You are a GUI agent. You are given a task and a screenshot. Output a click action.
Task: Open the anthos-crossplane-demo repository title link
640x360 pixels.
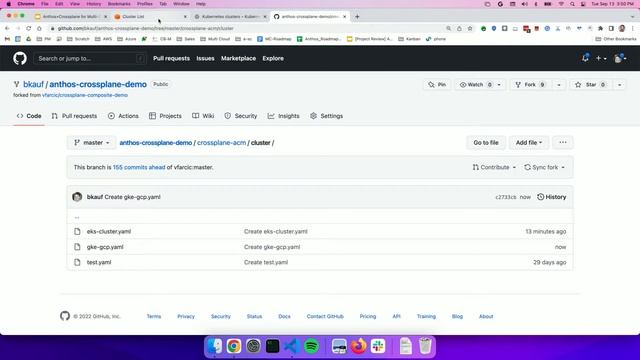pos(98,84)
